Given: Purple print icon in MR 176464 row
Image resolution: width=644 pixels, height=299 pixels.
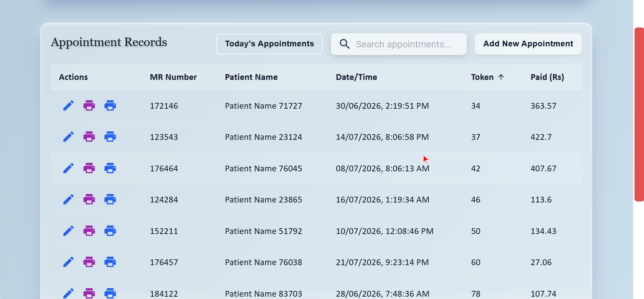Looking at the screenshot, I should click(89, 168).
